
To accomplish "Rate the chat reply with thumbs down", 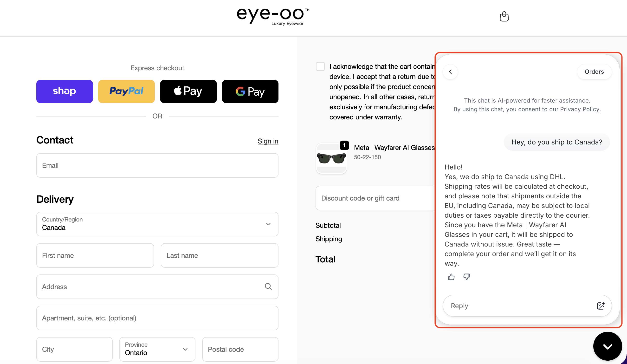I will [x=466, y=277].
